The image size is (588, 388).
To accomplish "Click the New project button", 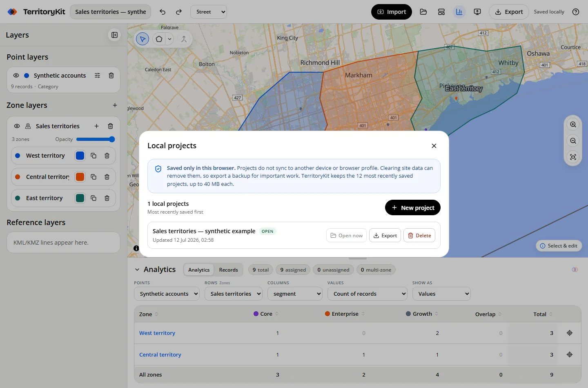I will point(413,207).
